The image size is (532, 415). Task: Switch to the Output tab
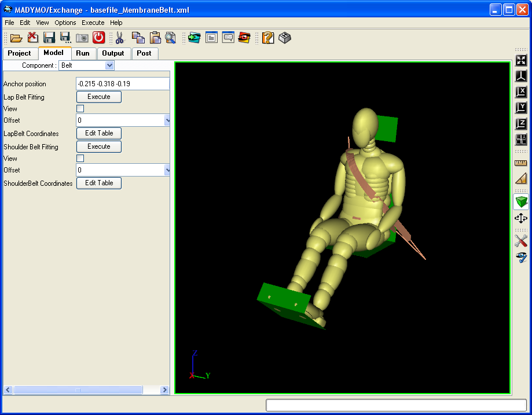pyautogui.click(x=113, y=53)
